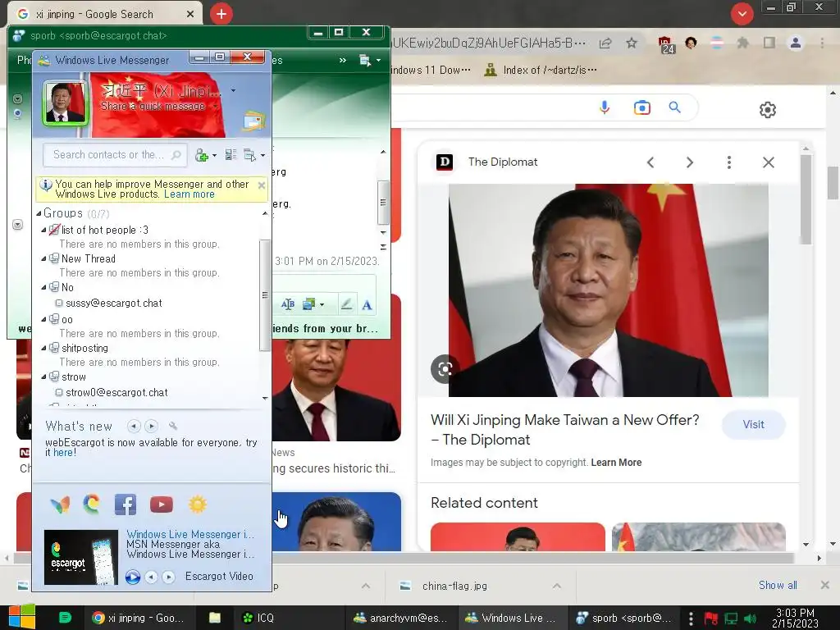840x630 pixels.
Task: Show the next image in panel
Action: coord(689,162)
